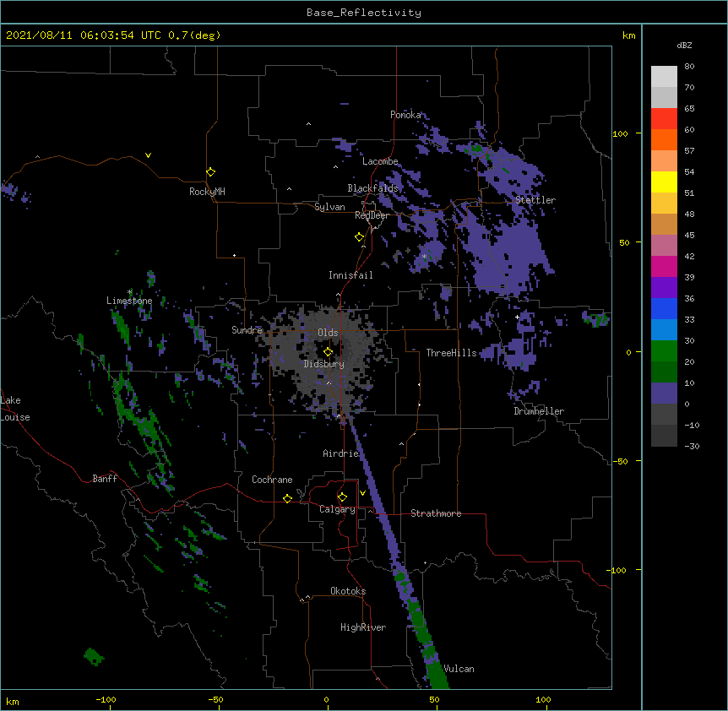The height and width of the screenshot is (711, 728).
Task: Click the yellow V marker northwest of RockyMH
Action: coord(148,155)
